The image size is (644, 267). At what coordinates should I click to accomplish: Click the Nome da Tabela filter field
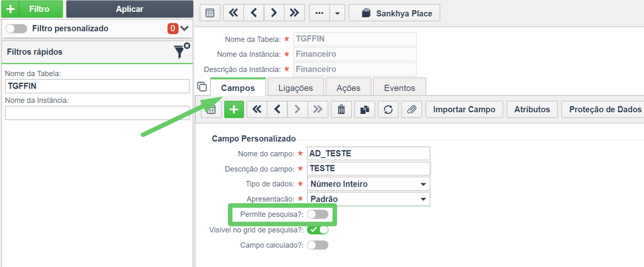coord(97,86)
